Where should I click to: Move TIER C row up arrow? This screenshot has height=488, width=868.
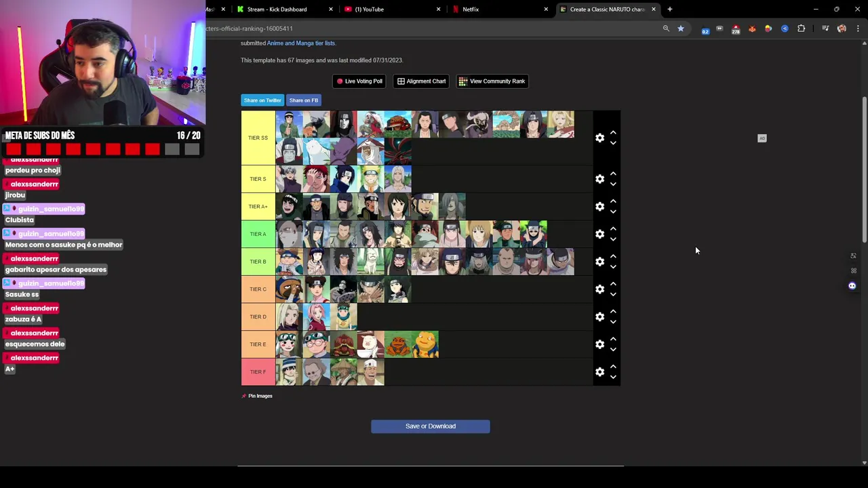[613, 284]
